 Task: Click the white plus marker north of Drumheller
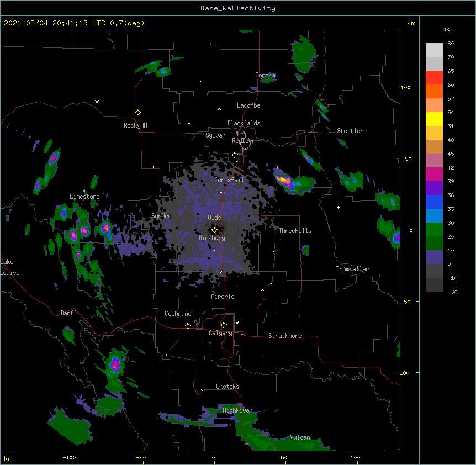[338, 207]
